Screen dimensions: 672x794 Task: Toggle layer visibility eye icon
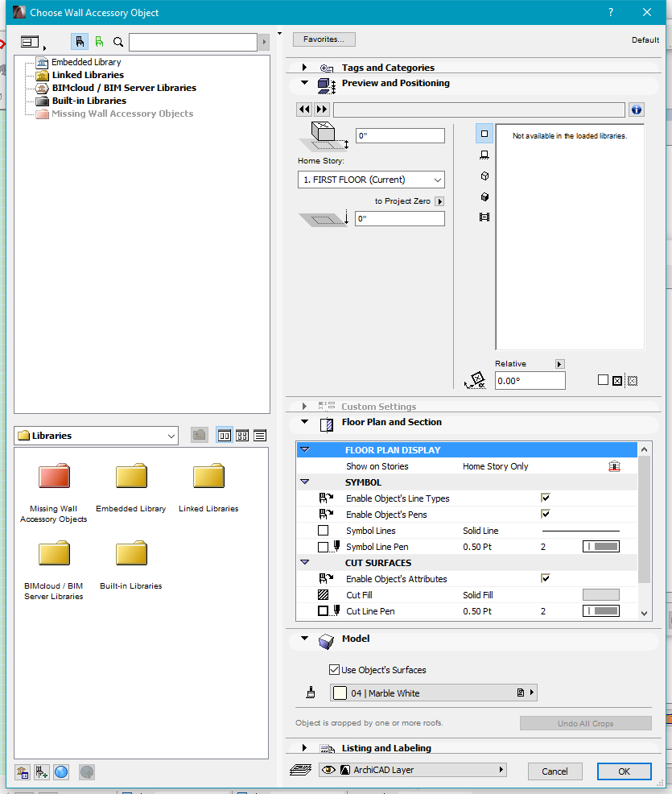328,770
